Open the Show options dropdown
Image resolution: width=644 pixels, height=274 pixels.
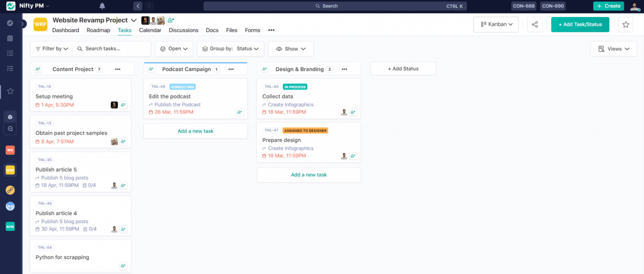[x=291, y=49]
